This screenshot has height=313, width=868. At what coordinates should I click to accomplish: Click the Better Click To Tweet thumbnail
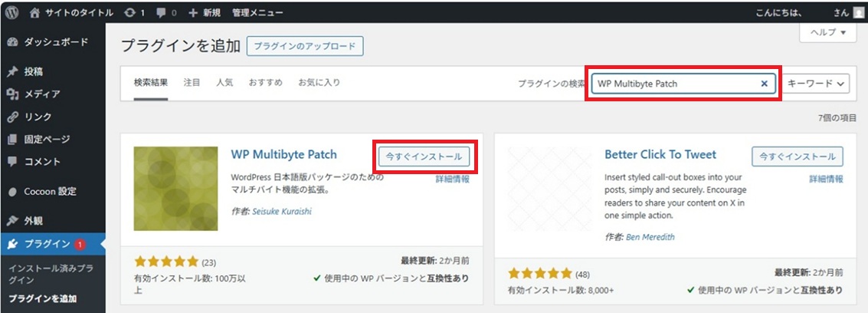point(550,189)
